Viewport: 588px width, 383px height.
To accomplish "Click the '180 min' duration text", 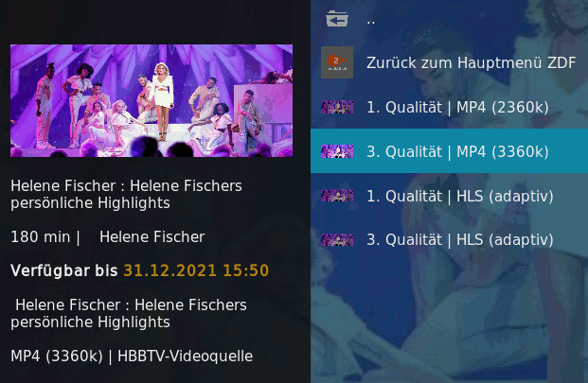I will 41,237.
